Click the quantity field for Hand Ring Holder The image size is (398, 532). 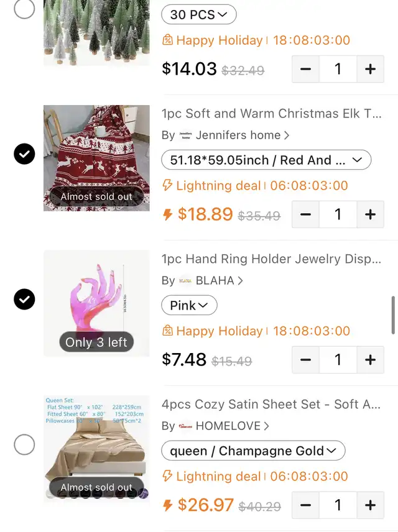(338, 360)
